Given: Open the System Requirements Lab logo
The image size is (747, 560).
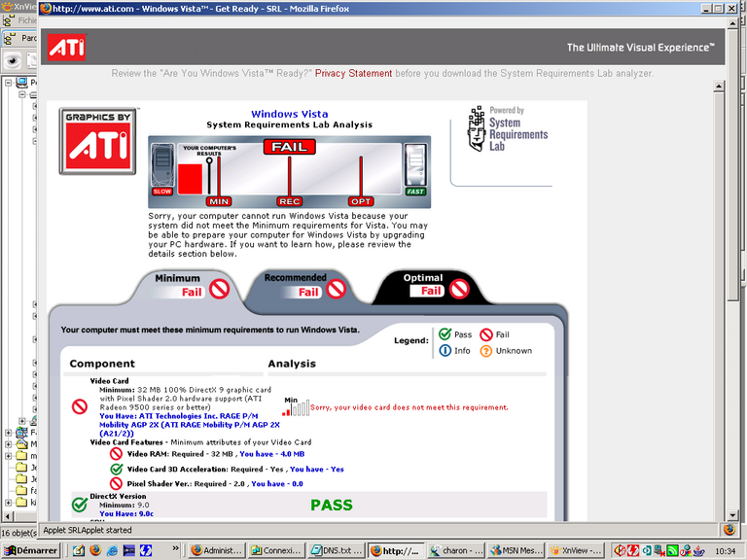Looking at the screenshot, I should click(x=508, y=129).
